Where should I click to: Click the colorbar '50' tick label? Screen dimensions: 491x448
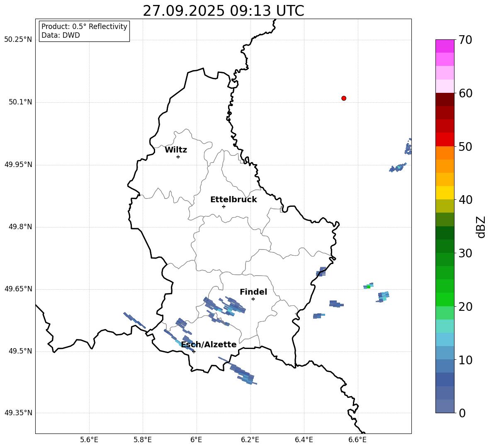coord(466,147)
